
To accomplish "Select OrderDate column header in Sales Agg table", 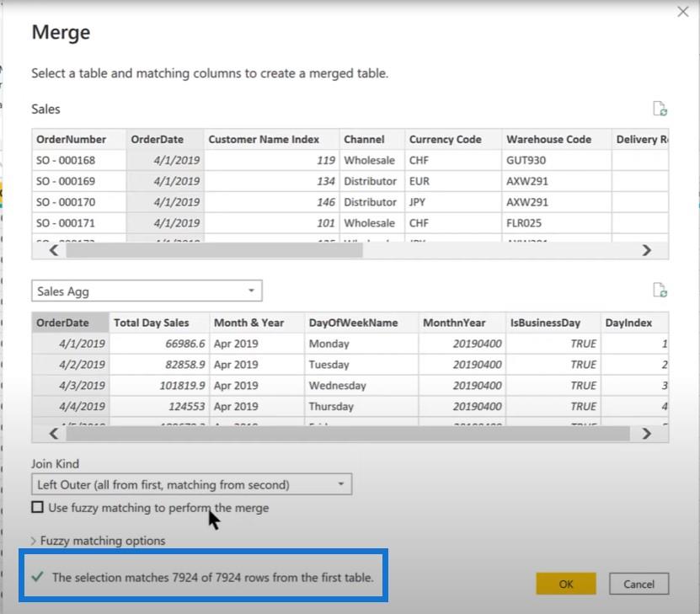I will click(71, 323).
